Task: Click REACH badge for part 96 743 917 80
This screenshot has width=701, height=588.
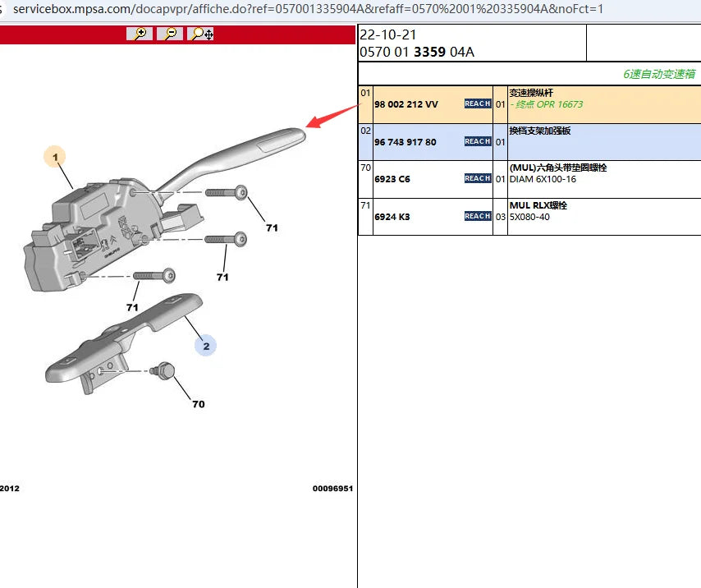Action: click(x=478, y=142)
